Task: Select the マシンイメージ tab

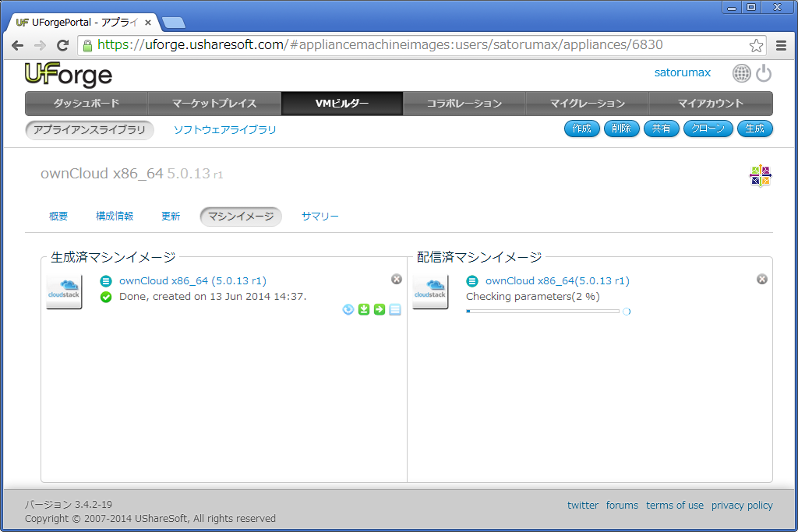Action: pyautogui.click(x=241, y=217)
